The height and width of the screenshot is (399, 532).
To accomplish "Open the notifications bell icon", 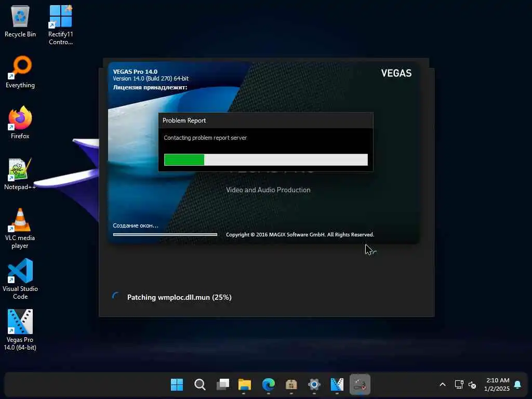I will 517,384.
